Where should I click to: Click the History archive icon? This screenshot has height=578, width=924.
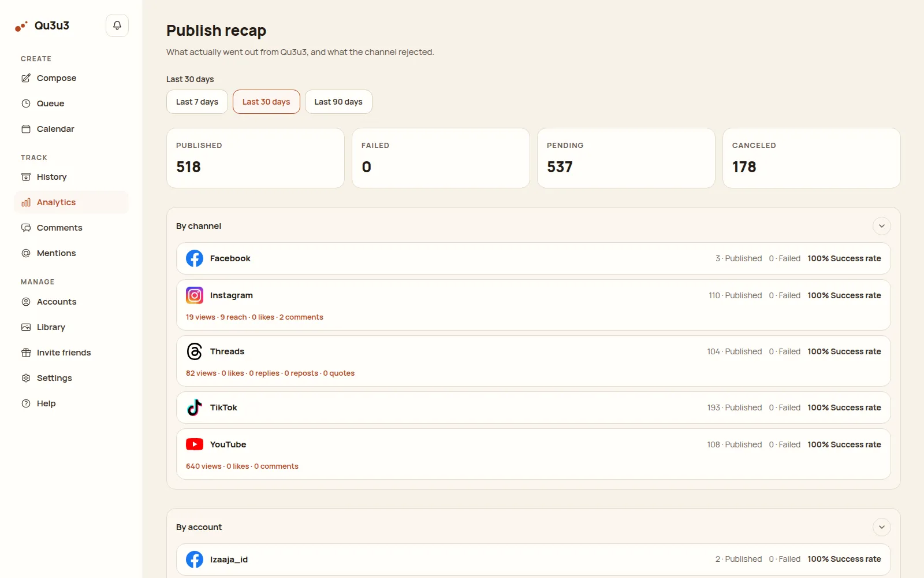[26, 177]
